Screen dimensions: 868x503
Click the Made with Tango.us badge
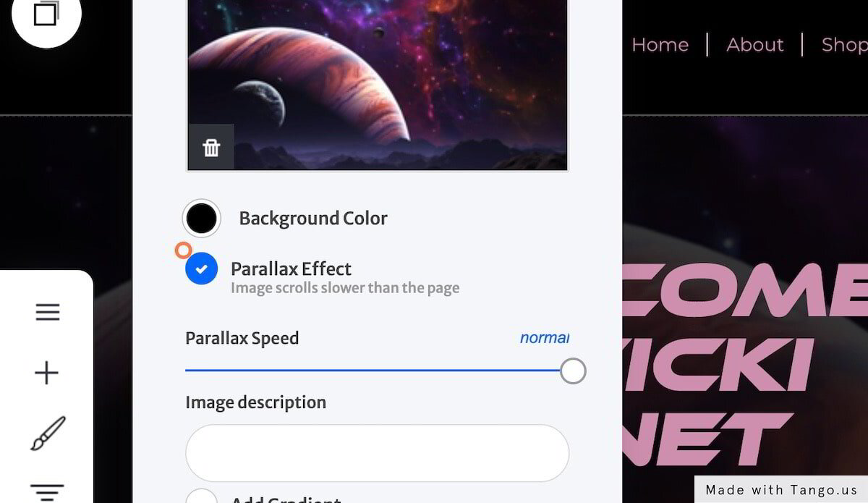coord(781,489)
